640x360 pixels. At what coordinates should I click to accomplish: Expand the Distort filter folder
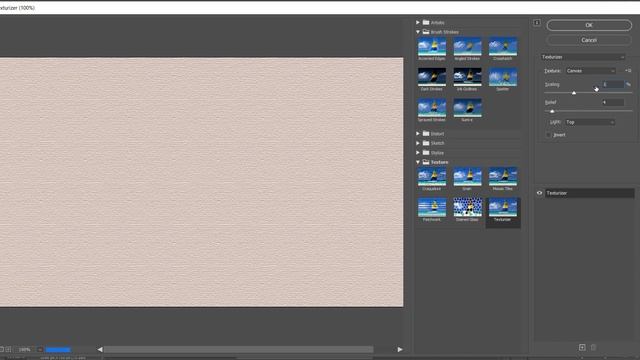[x=418, y=133]
